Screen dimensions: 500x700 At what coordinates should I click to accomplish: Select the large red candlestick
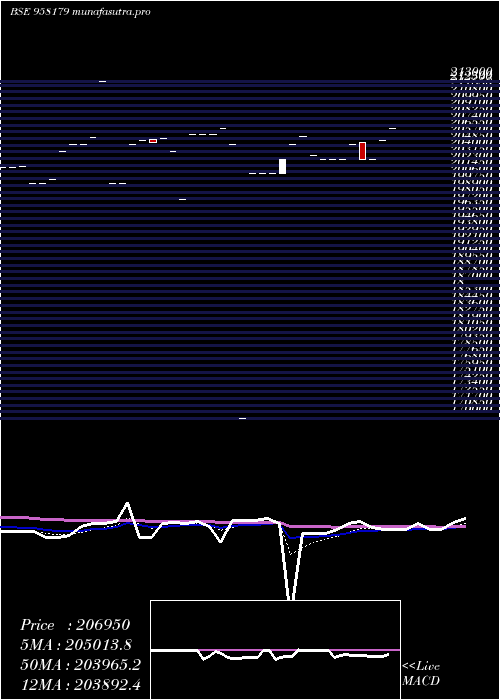pos(362,150)
